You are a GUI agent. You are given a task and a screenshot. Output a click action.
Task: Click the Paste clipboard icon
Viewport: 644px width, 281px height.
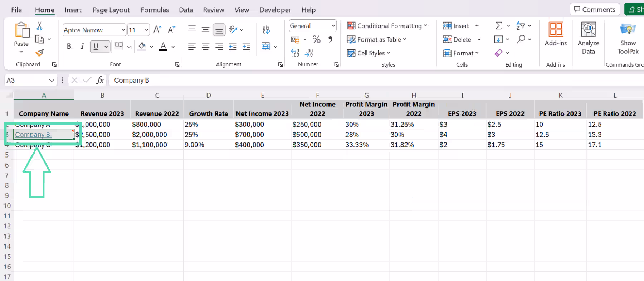[x=22, y=30]
